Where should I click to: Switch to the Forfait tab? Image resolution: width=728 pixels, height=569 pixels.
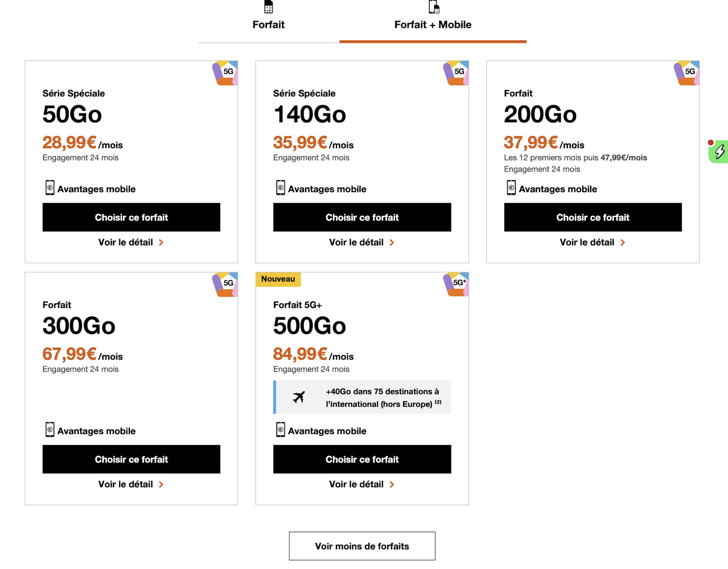pos(268,25)
